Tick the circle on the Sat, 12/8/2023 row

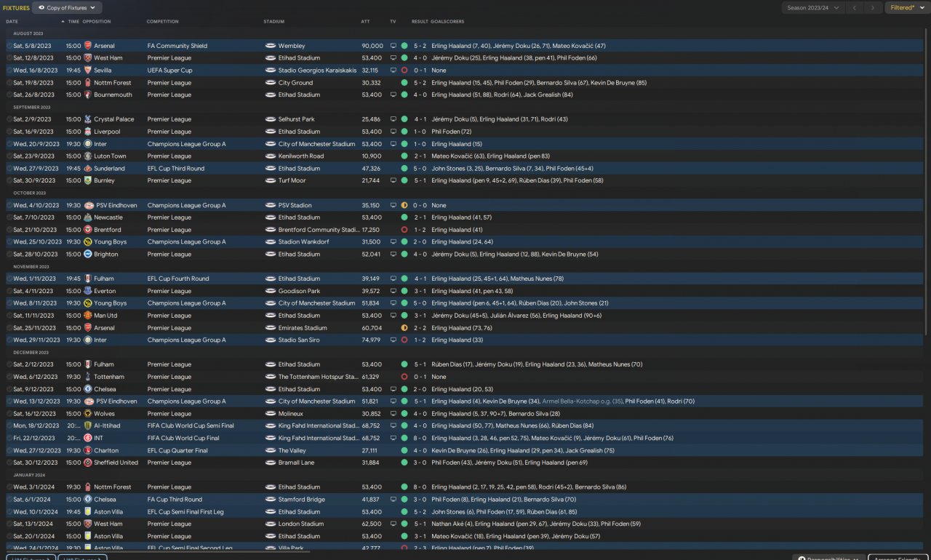point(9,58)
